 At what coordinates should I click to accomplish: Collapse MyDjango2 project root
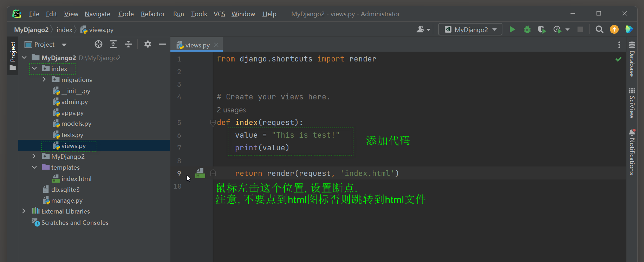[24, 58]
